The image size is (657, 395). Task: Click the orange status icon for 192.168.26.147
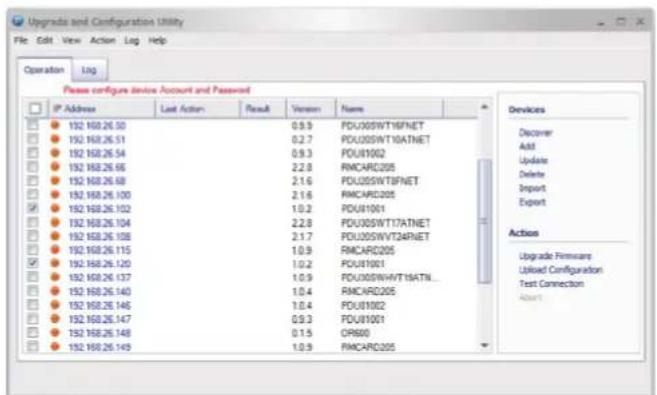point(55,318)
